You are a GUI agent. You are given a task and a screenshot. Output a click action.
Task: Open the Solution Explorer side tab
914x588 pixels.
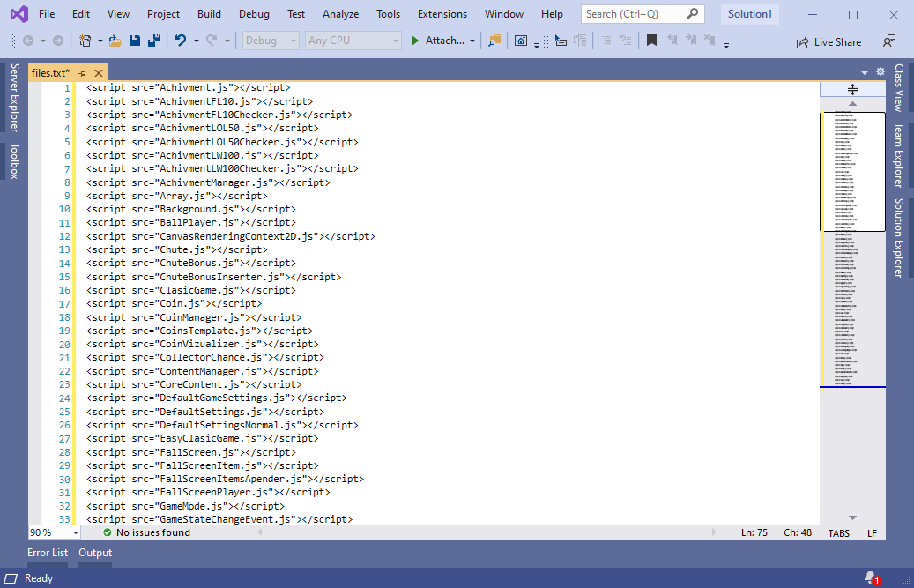[x=899, y=238]
